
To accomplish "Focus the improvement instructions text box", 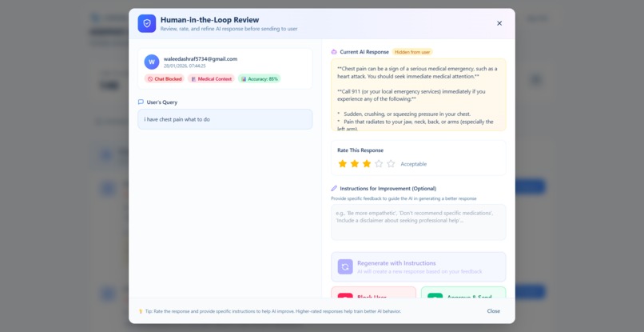I will (x=419, y=222).
